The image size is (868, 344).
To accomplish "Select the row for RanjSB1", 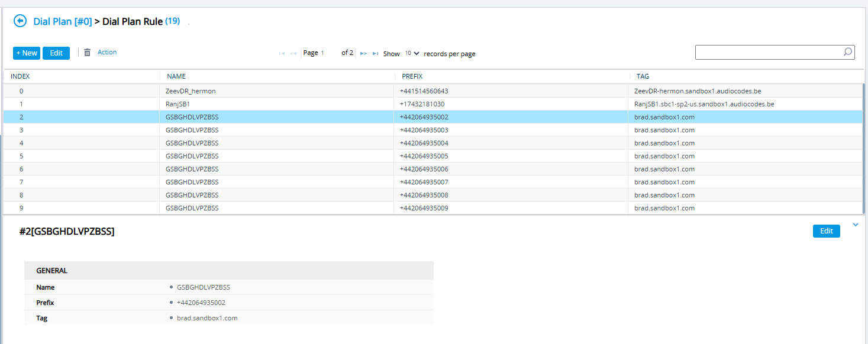I will (x=237, y=103).
